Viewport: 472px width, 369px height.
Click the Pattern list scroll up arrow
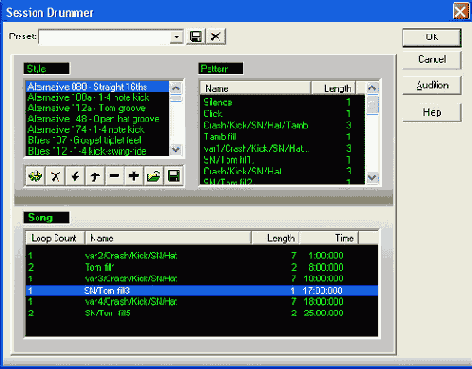click(372, 88)
